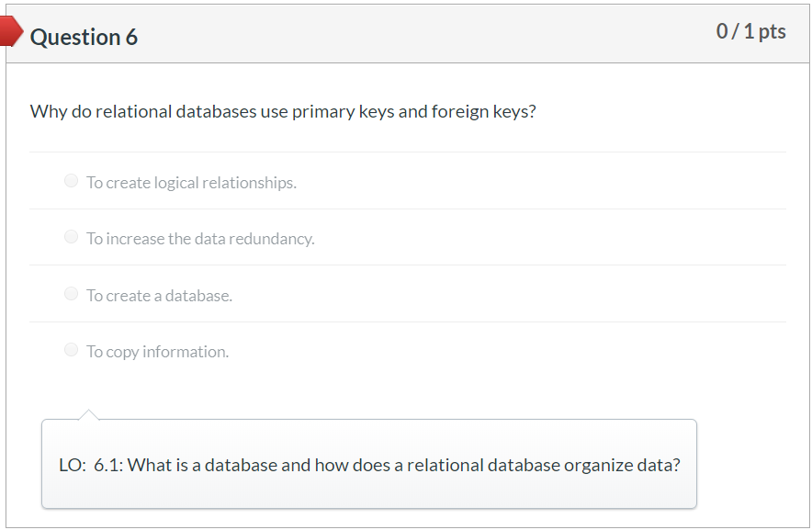Screen dimensions: 812x530
Task: Click the top-left corner of the question card
Action: pyautogui.click(x=11, y=7)
